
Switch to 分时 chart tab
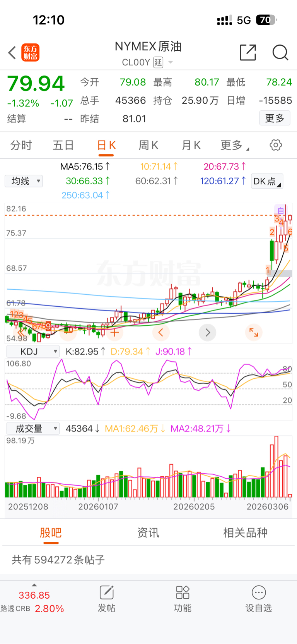pyautogui.click(x=21, y=146)
